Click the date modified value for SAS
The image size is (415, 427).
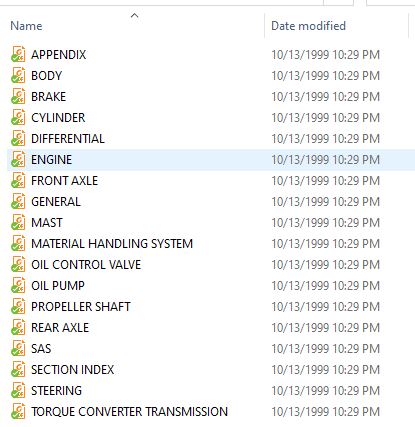(326, 349)
